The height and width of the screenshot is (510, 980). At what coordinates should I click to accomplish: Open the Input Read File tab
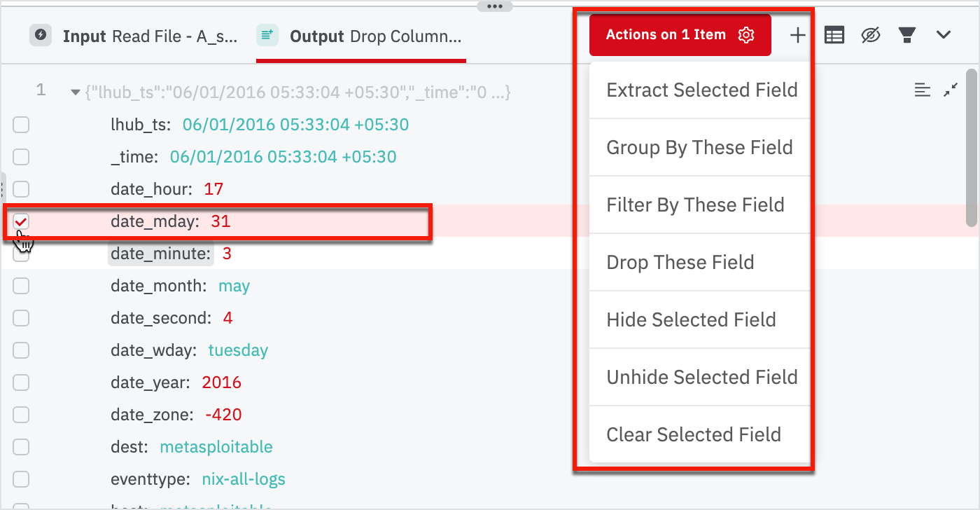(134, 36)
